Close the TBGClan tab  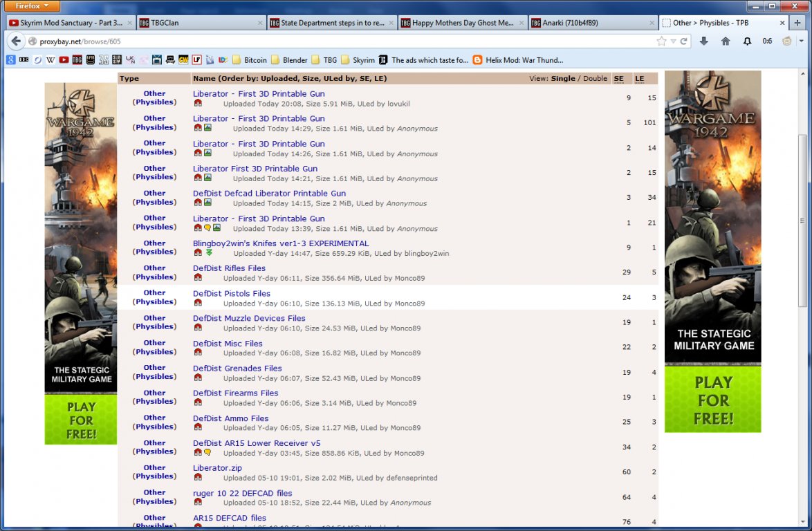260,23
